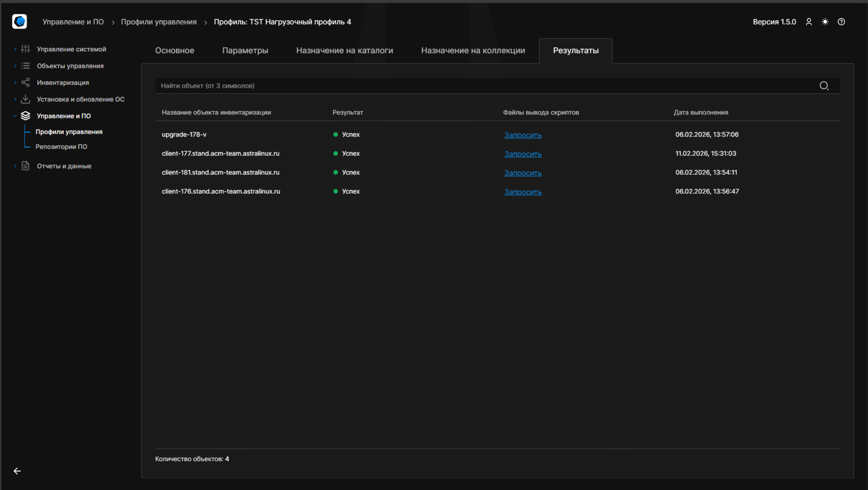Switch to the Параметры tab
Viewport: 868px width, 490px height.
coord(245,50)
